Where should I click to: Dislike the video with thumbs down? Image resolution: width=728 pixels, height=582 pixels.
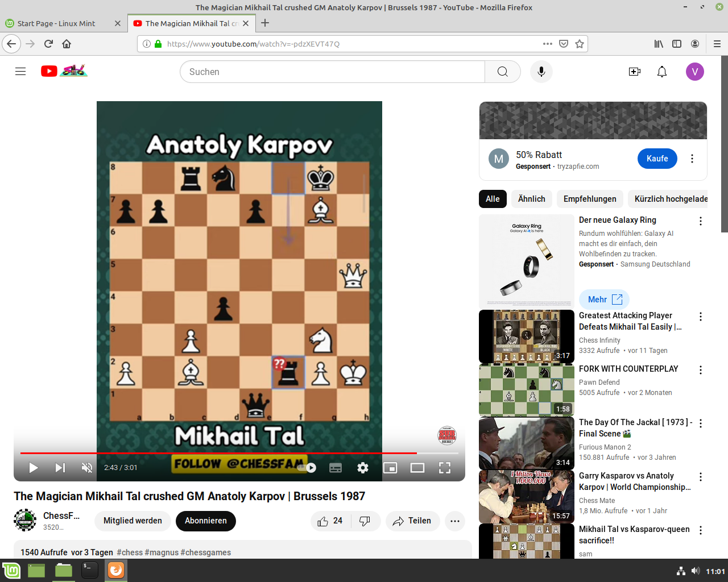366,521
